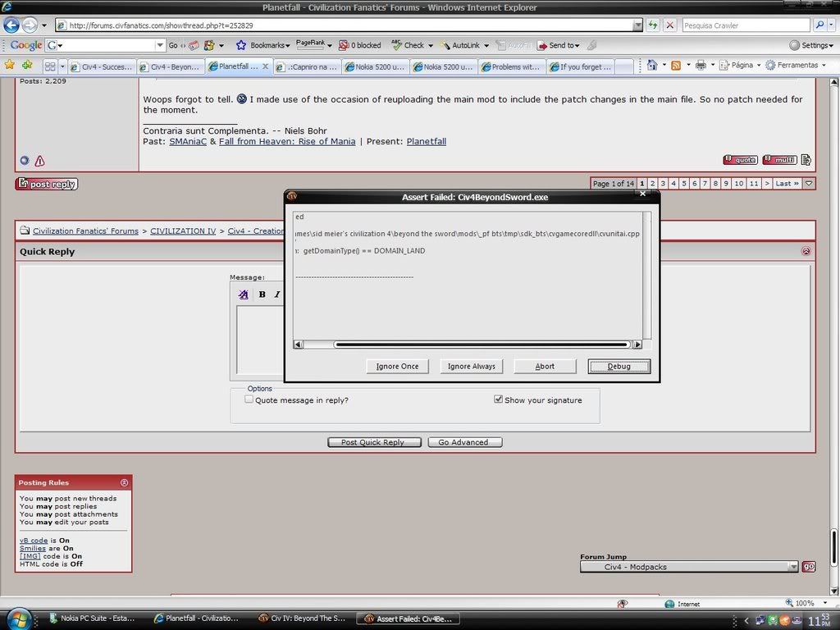The height and width of the screenshot is (630, 840).
Task: Click the RSS feeds icon
Action: pos(676,66)
